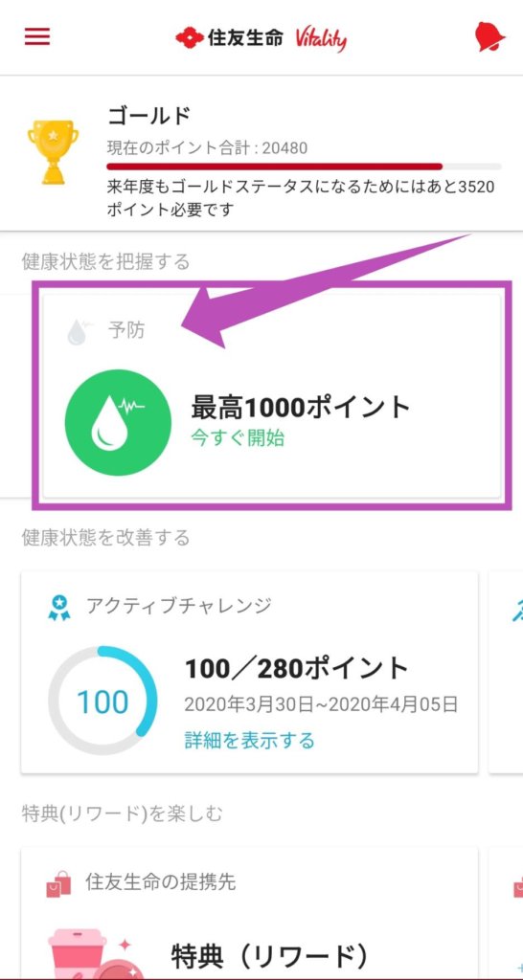Tap the red notification bell

pyautogui.click(x=489, y=36)
